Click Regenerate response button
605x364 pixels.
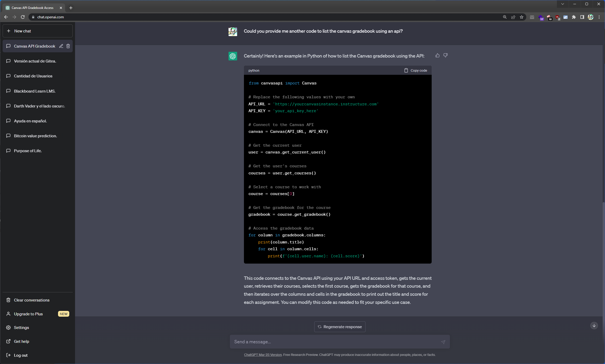click(x=340, y=327)
